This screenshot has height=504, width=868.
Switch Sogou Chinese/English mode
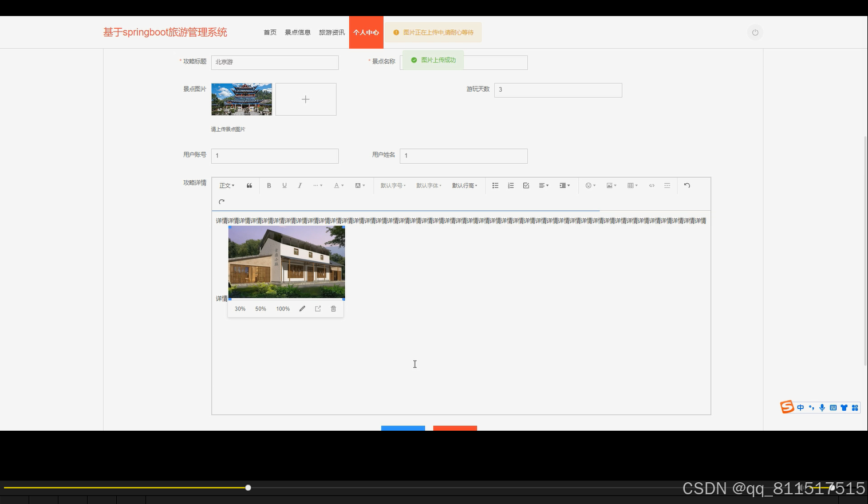tap(800, 408)
